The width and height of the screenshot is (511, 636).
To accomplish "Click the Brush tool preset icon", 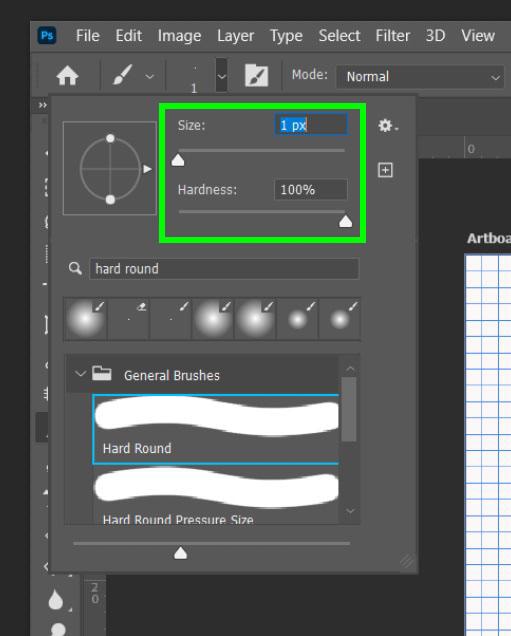I will pyautogui.click(x=122, y=75).
